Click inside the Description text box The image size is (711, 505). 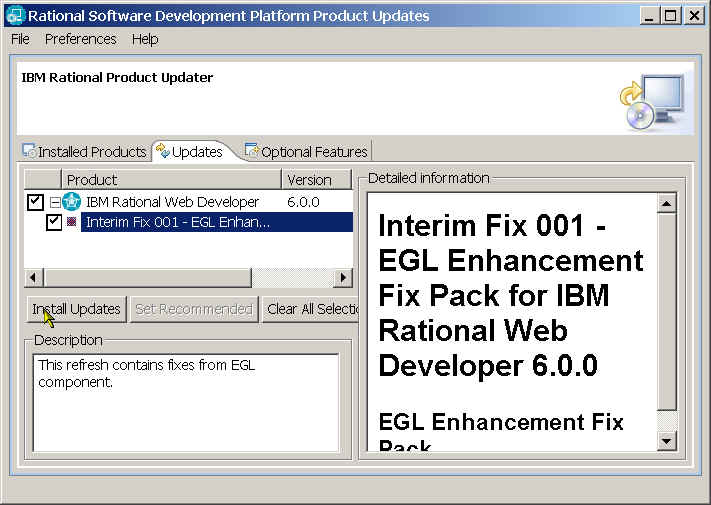(186, 403)
